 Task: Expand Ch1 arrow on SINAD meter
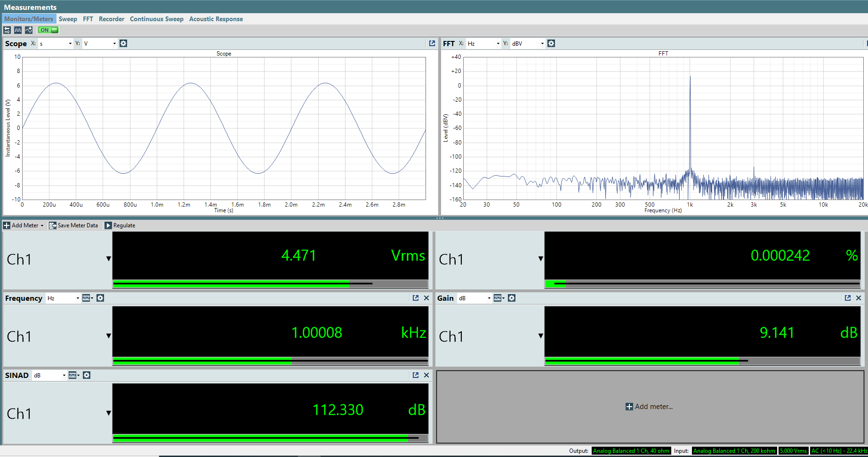click(109, 413)
